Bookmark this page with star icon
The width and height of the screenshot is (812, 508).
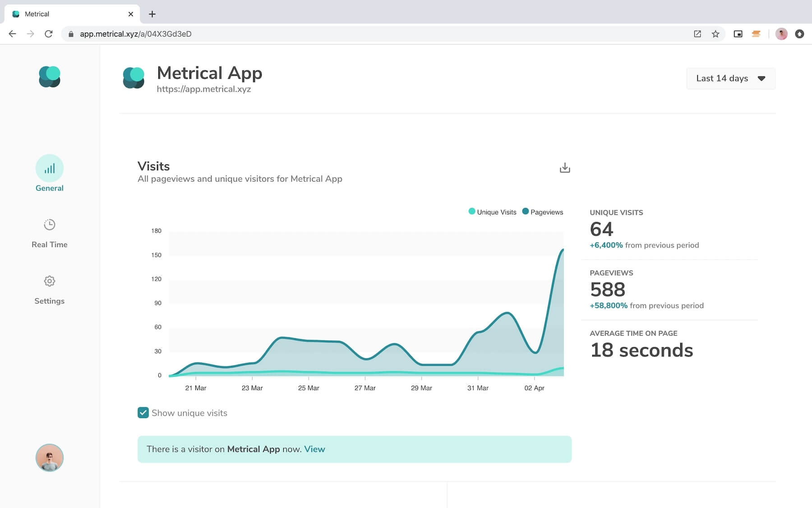(715, 34)
